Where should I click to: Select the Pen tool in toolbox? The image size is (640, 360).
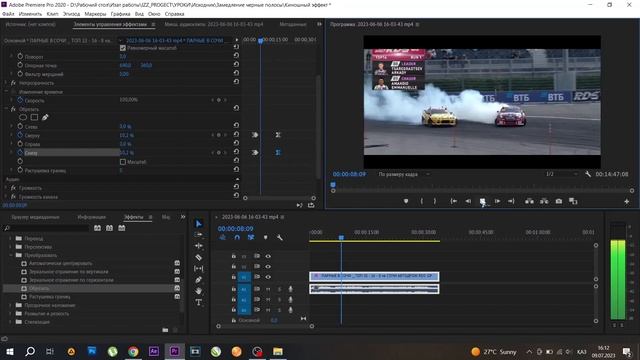click(x=198, y=280)
